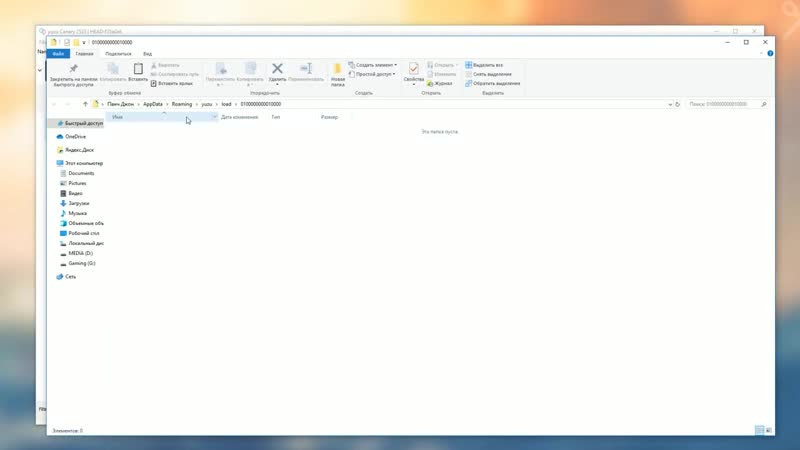
Task: Sort by the Дата изменения column header
Action: coord(240,117)
